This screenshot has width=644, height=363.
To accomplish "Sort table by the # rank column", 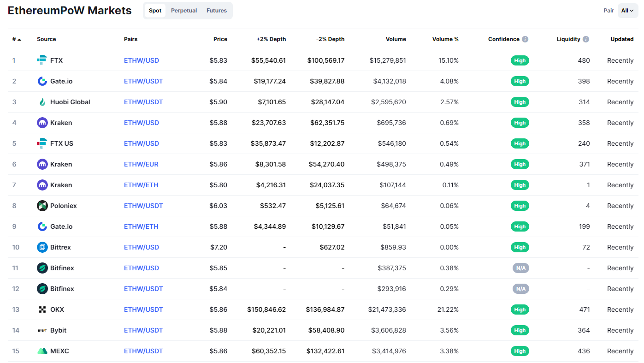I will pyautogui.click(x=17, y=39).
